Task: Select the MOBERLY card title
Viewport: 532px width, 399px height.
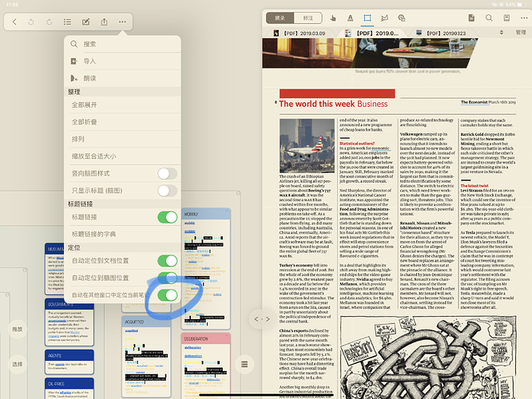Action: [x=192, y=214]
